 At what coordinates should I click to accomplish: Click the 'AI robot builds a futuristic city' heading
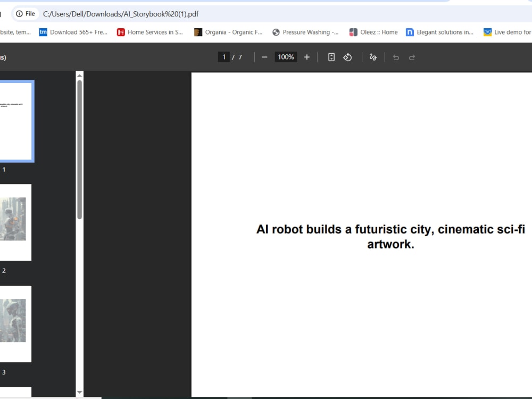point(390,237)
